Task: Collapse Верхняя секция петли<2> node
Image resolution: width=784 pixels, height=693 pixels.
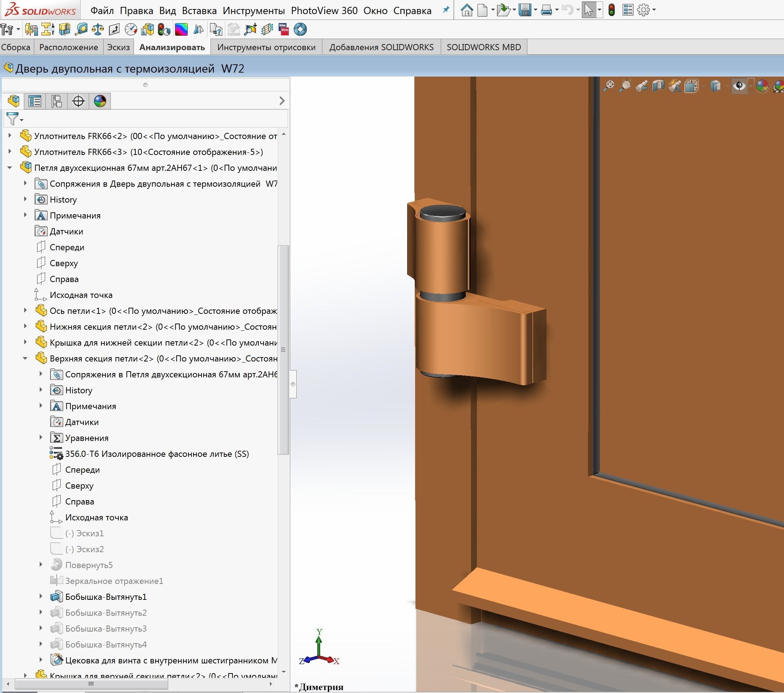Action: (25, 358)
